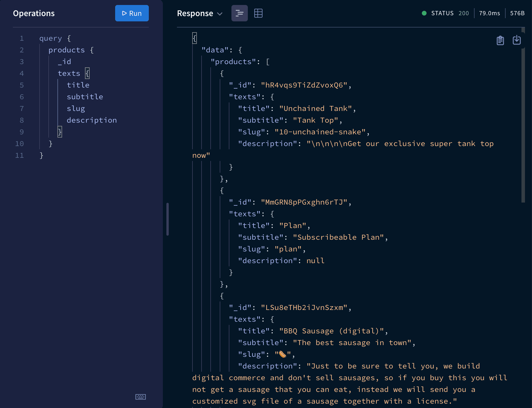This screenshot has height=408, width=532.
Task: Open the Response view dropdown
Action: [220, 14]
